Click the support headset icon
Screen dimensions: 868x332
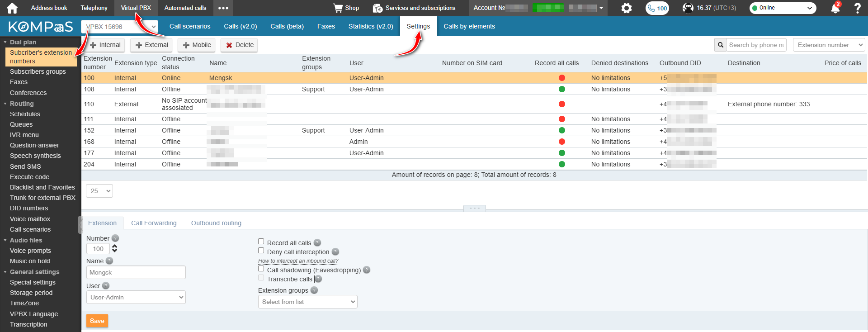point(688,8)
